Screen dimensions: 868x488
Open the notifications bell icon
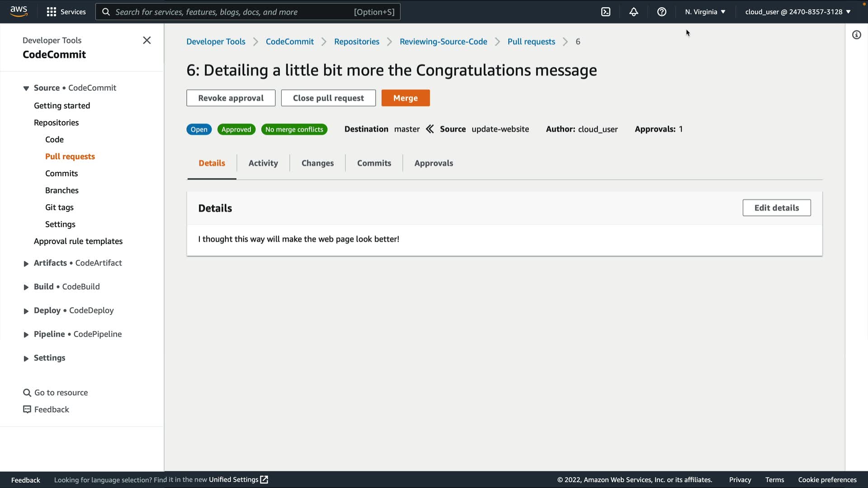pos(634,12)
